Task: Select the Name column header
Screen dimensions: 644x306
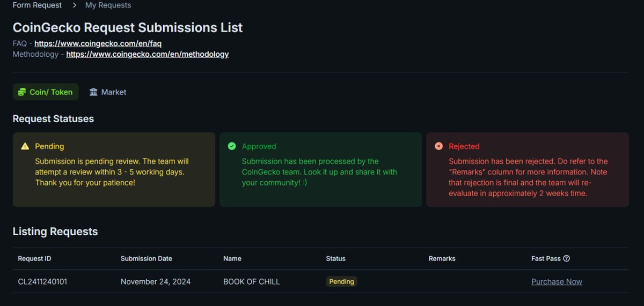Action: click(x=232, y=258)
